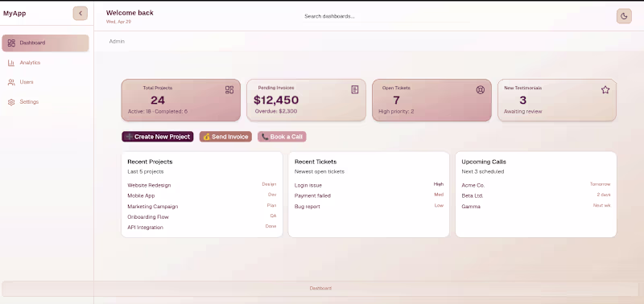Click the plus icon on Create New Project
This screenshot has width=644, height=304.
130,137
